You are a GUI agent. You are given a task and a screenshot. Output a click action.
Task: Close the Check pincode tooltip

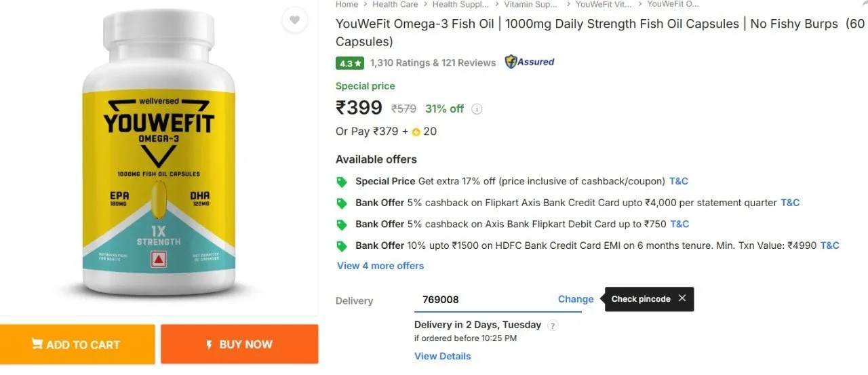tap(682, 298)
